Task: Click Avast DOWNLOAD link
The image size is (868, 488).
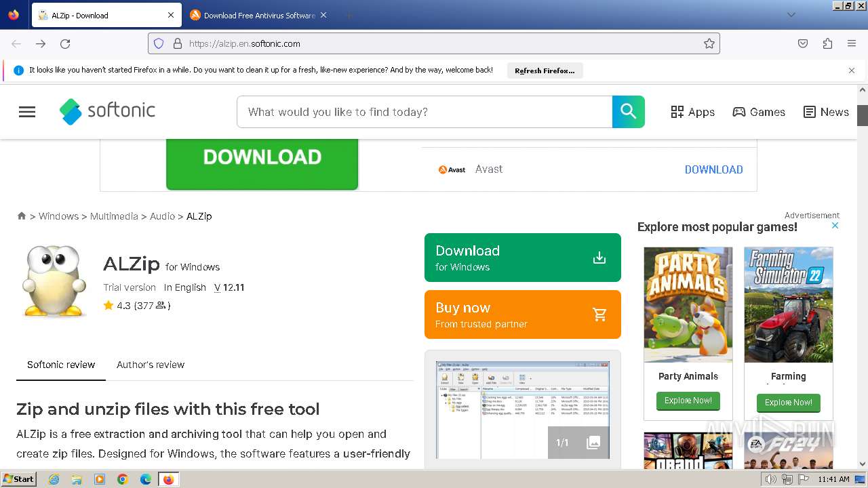Action: [x=713, y=169]
